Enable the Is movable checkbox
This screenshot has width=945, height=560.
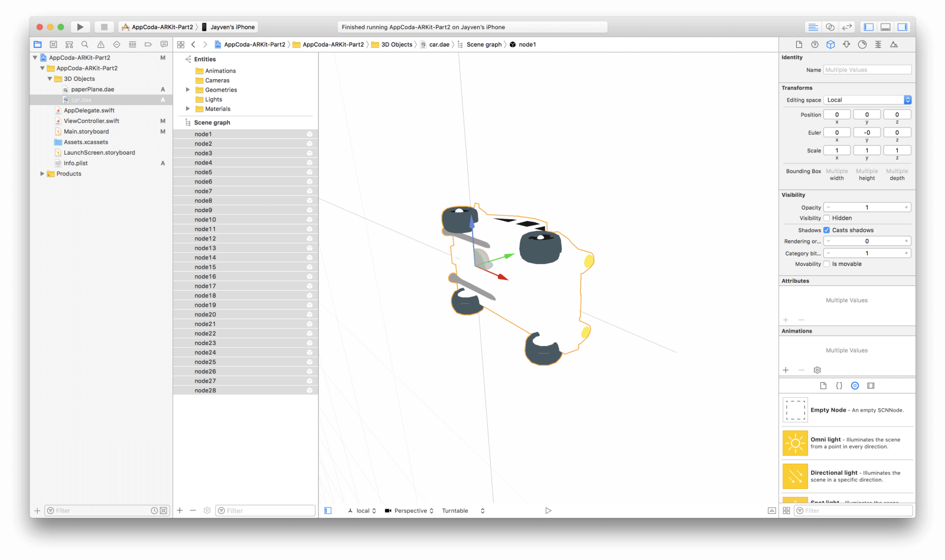pos(827,264)
